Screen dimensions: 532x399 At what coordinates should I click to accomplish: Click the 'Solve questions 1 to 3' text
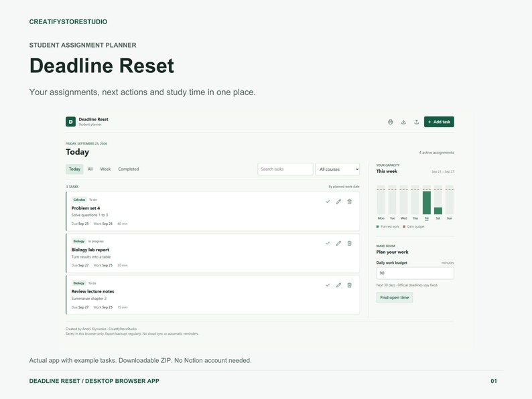pos(90,215)
